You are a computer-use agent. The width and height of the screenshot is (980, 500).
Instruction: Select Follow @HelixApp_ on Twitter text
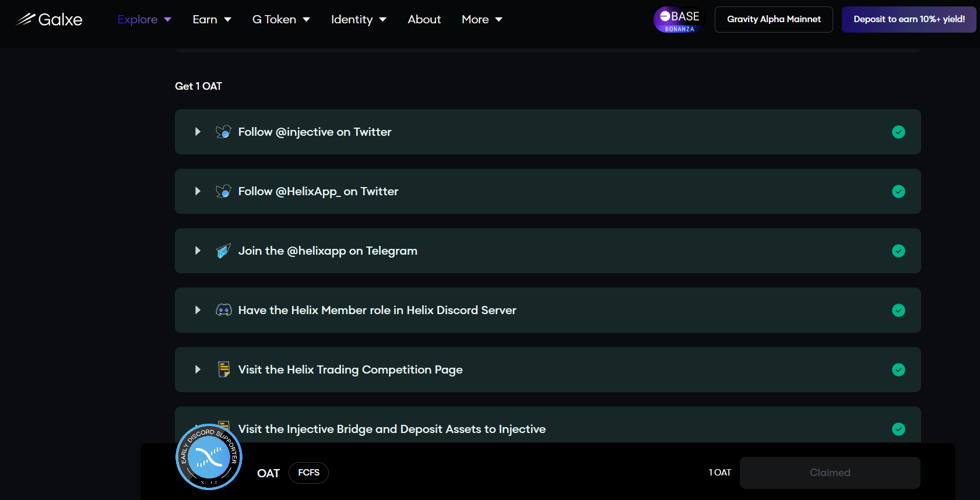[x=318, y=191]
